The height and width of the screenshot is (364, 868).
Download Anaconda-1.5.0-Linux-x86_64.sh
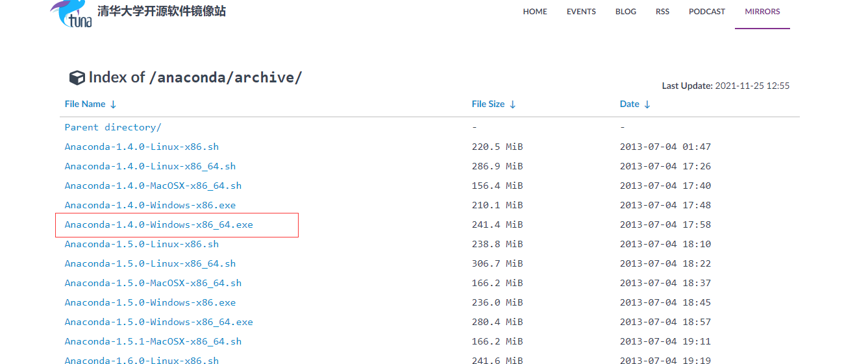150,263
